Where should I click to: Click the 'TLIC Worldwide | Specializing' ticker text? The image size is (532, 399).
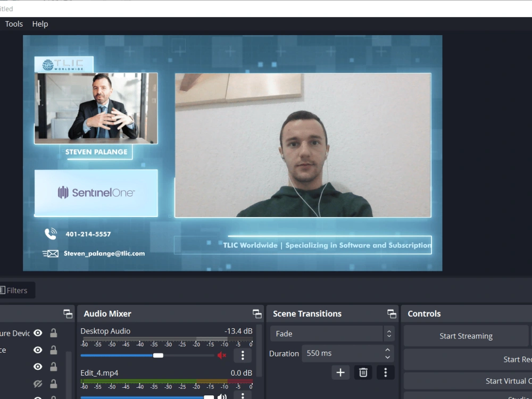tap(327, 245)
